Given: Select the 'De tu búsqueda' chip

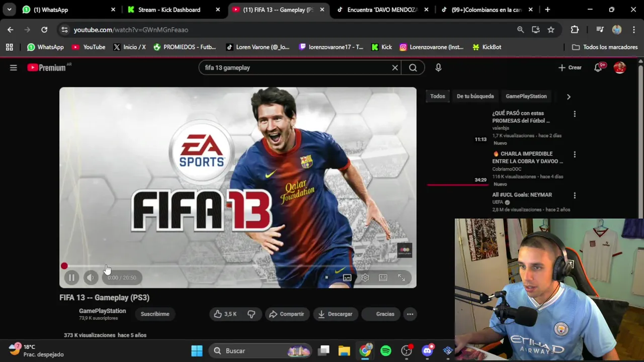Looking at the screenshot, I should (x=475, y=96).
